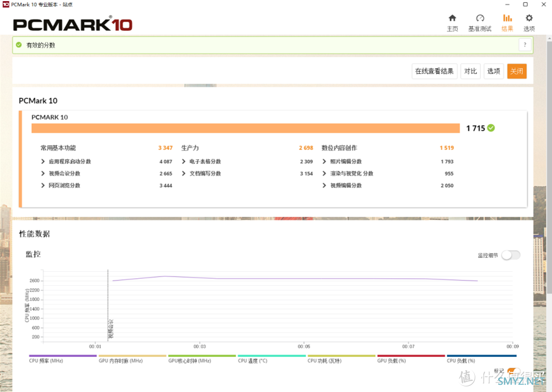
Task: Click the score value 1 793
Action: [447, 162]
